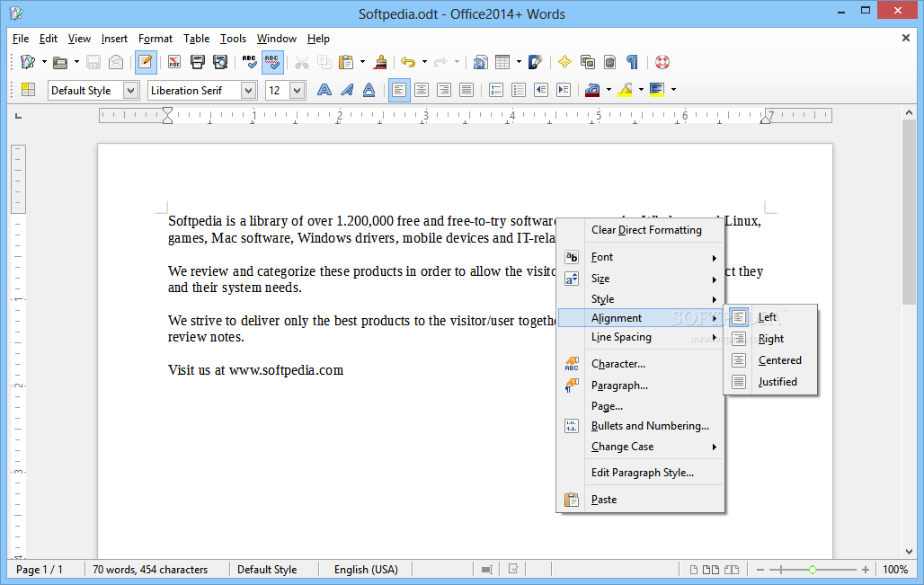Toggle Italic formatting icon
The image size is (924, 585).
(x=347, y=90)
